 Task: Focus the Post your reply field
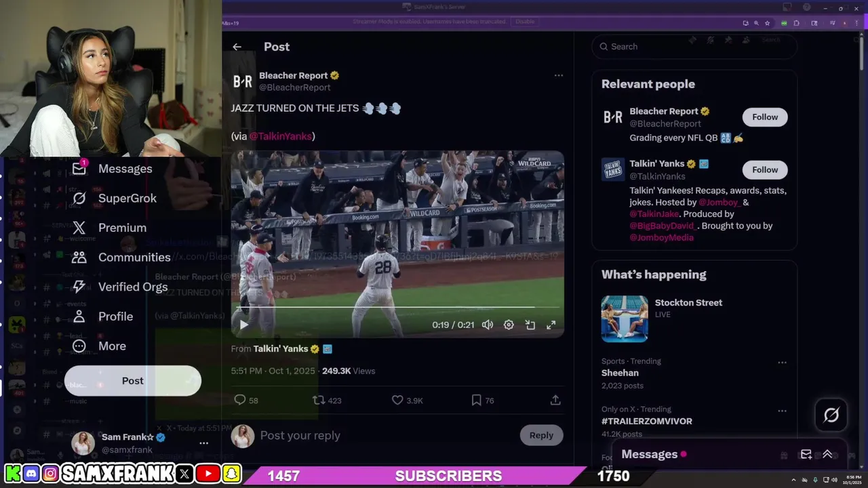(x=387, y=435)
